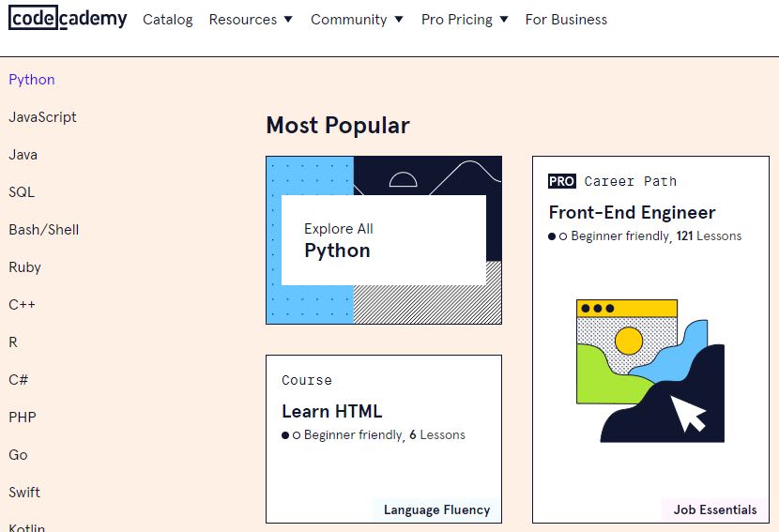
Task: Open Bash/Shell language category
Action: 44,230
